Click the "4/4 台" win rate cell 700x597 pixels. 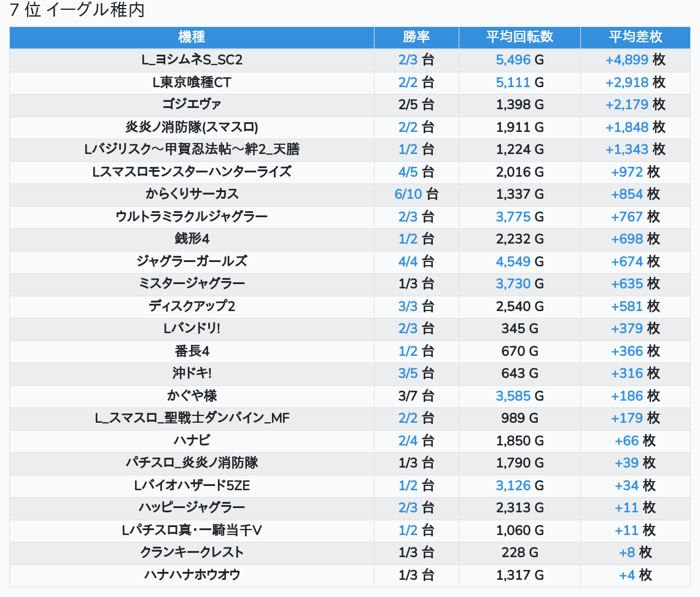click(x=416, y=261)
